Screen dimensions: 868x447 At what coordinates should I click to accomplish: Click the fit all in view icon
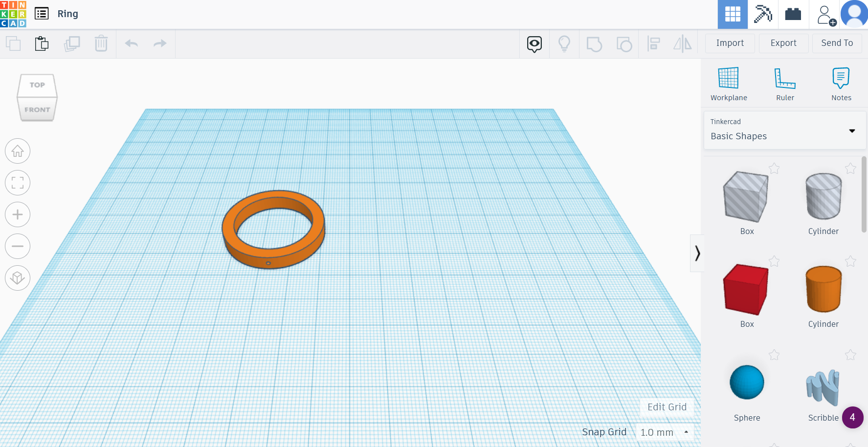(x=18, y=183)
